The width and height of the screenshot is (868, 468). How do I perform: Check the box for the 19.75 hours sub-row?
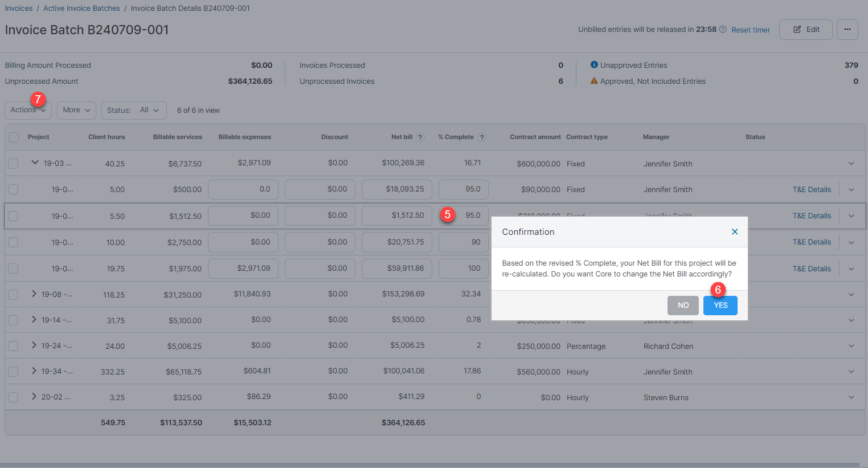pyautogui.click(x=13, y=268)
